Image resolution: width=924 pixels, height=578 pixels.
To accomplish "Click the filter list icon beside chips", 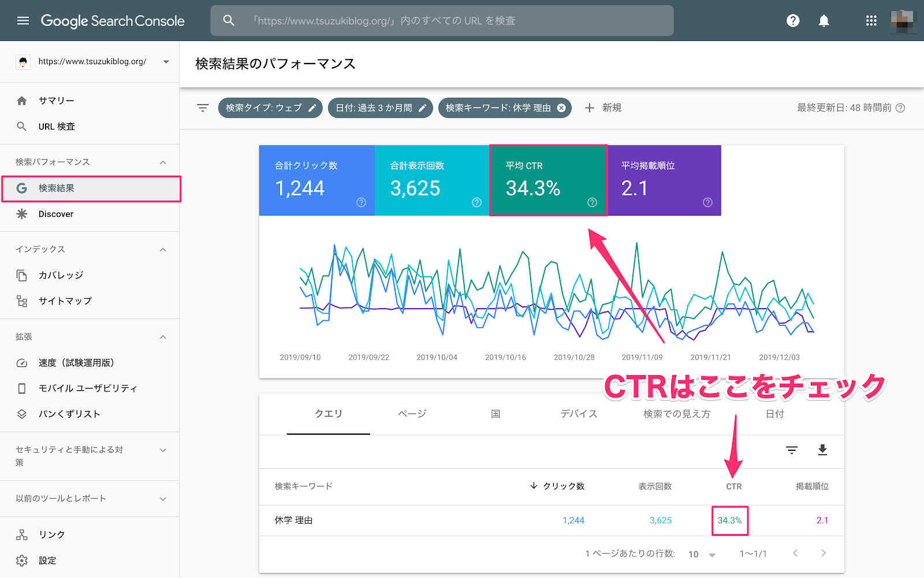I will click(203, 108).
